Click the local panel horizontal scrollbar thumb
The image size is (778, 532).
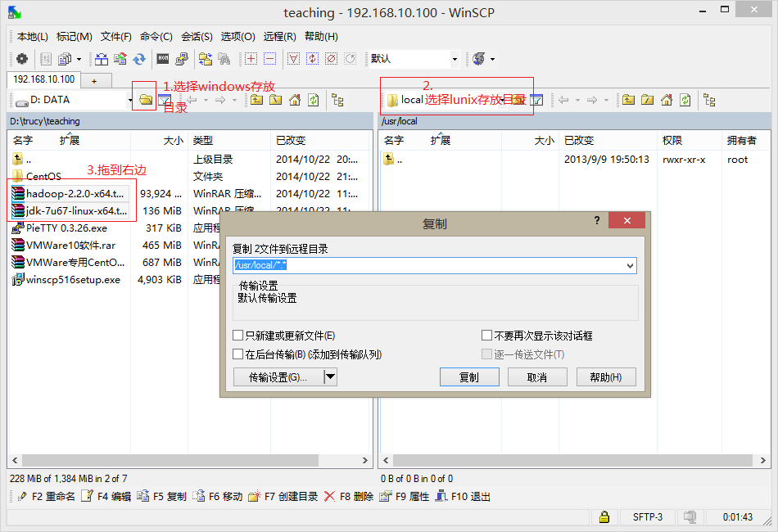pyautogui.click(x=170, y=460)
